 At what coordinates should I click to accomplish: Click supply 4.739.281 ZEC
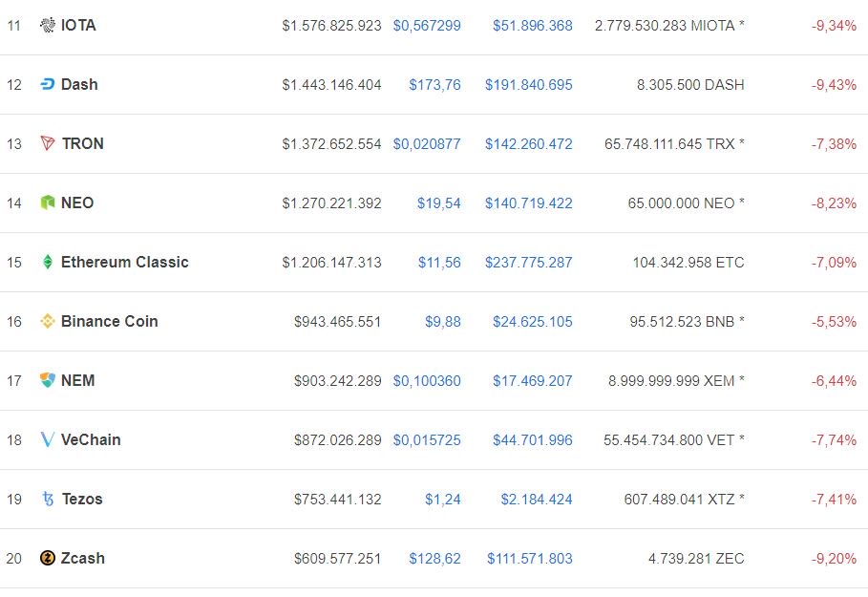click(x=696, y=560)
